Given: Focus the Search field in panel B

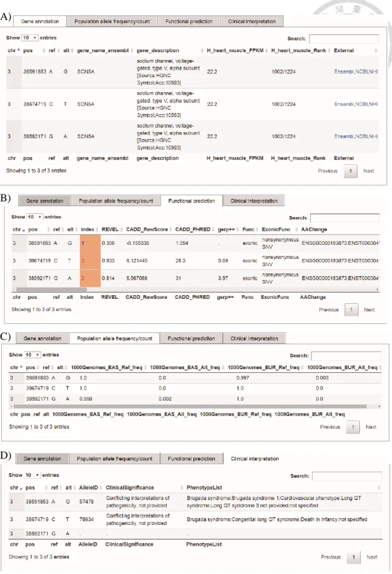Looking at the screenshot, I should click(345, 218).
